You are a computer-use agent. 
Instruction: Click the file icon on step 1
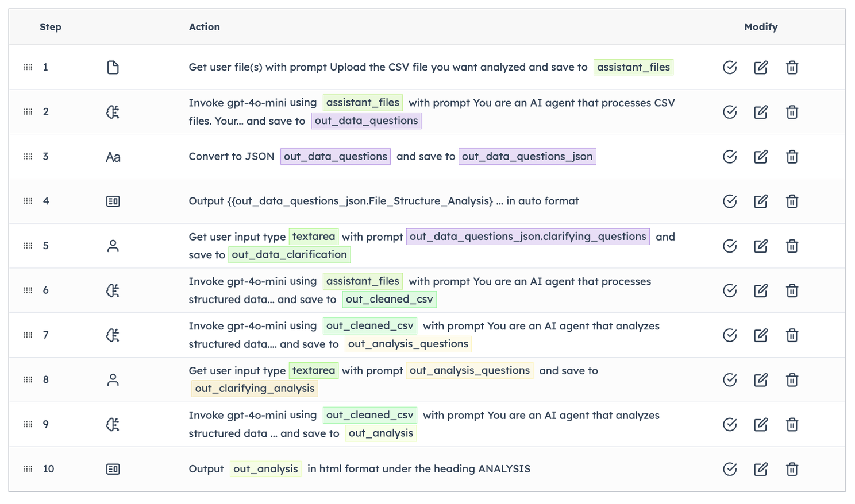(x=113, y=67)
